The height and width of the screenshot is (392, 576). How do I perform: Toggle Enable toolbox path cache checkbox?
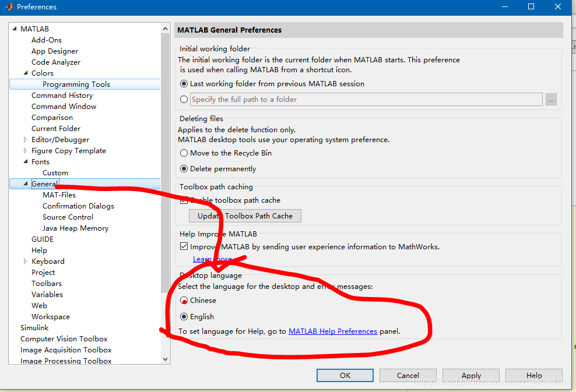pos(184,200)
